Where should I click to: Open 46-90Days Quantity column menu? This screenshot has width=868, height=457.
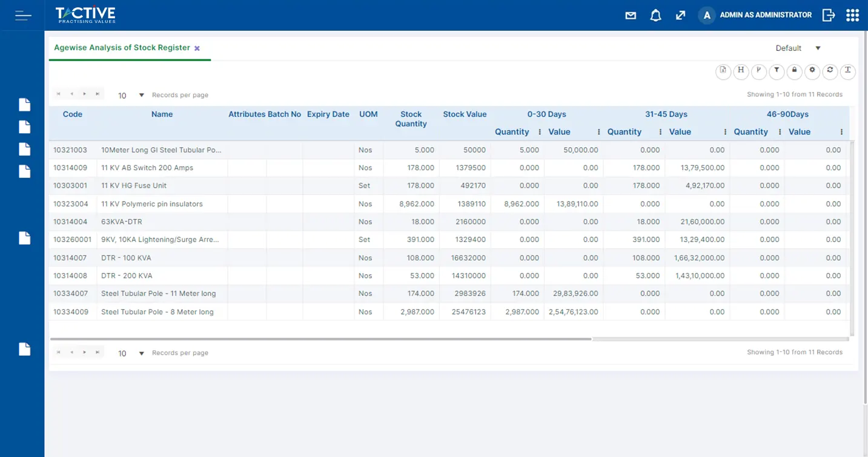tap(780, 132)
